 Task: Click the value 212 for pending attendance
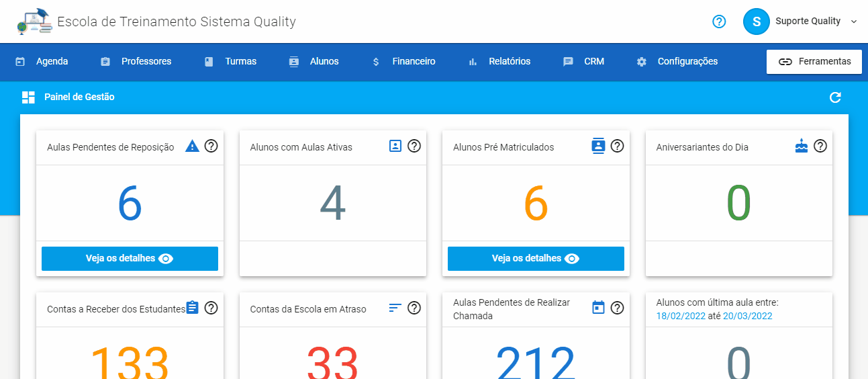point(536,363)
